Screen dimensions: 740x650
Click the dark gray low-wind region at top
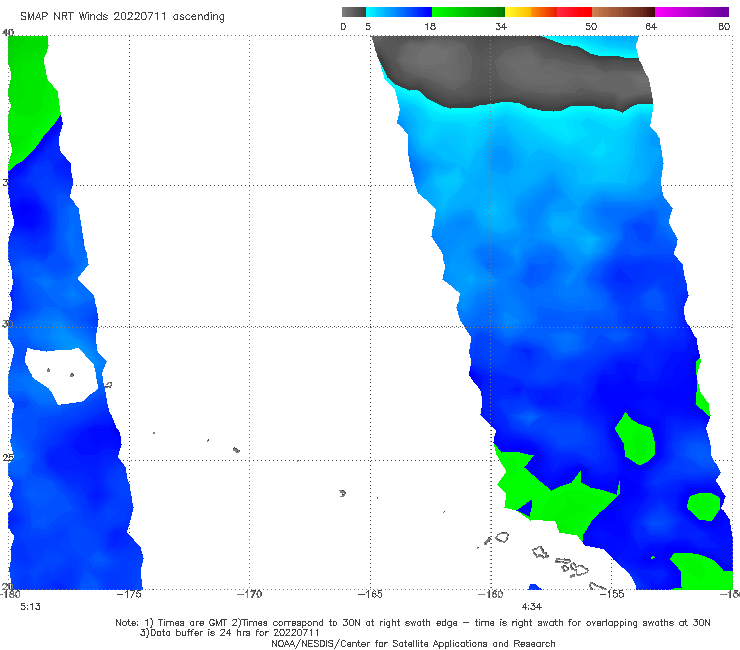pyautogui.click(x=512, y=71)
